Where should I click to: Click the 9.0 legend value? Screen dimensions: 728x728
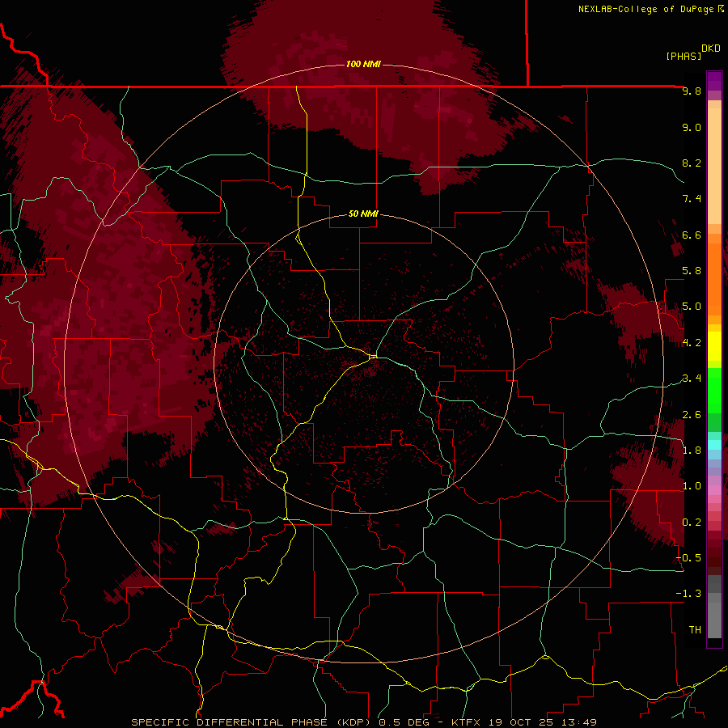[x=692, y=127]
